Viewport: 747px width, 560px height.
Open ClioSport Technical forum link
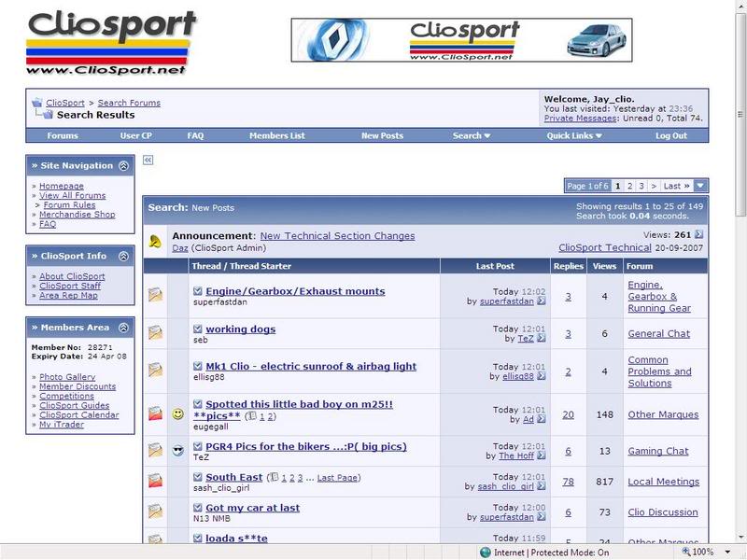(604, 247)
